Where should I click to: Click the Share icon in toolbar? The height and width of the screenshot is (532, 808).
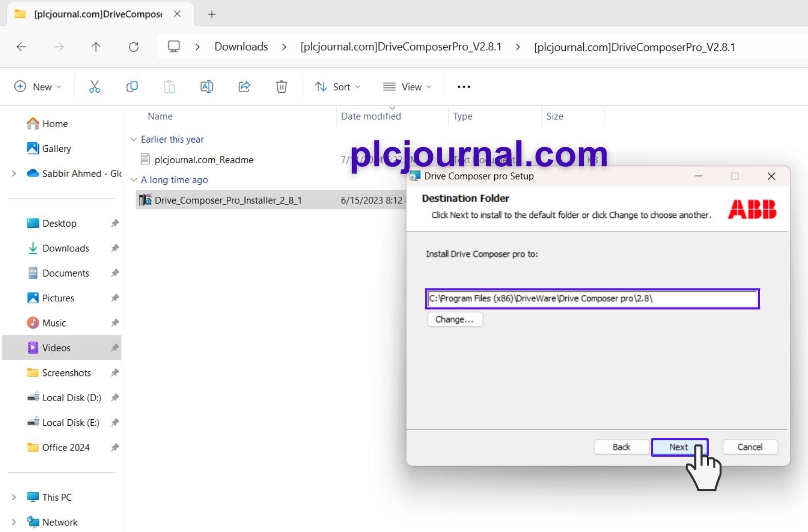pos(244,87)
